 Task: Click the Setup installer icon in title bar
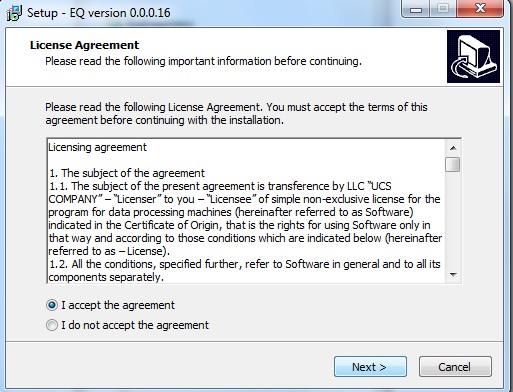click(14, 13)
